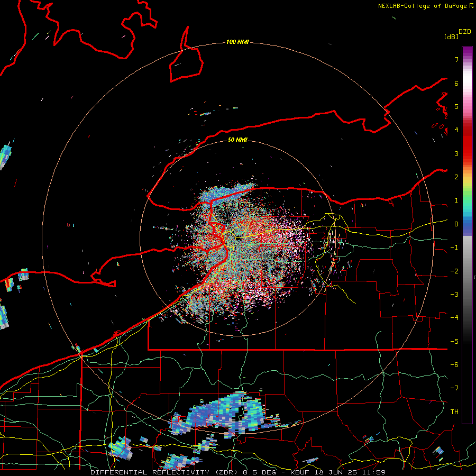This screenshot has width=476, height=476.
Task: Click the -5 value on the color scale
Action: [454, 342]
